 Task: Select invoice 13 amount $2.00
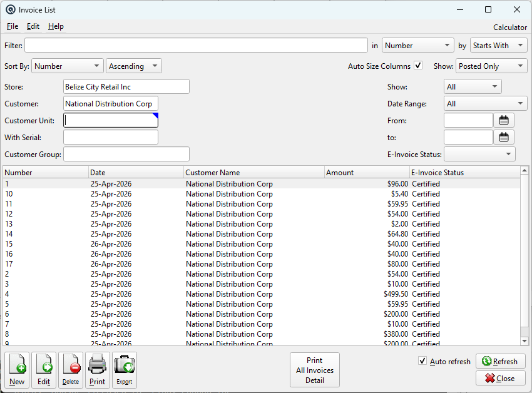pos(261,223)
